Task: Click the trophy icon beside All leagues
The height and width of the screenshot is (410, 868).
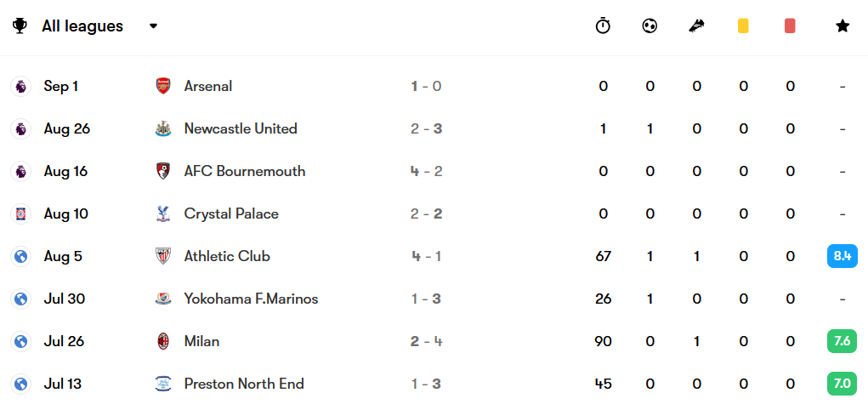Action: click(20, 26)
